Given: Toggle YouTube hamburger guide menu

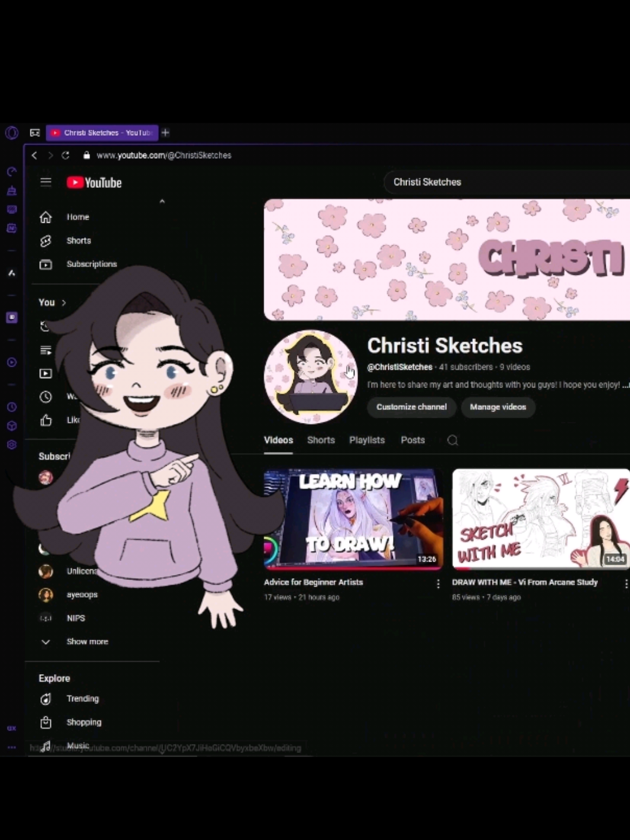Looking at the screenshot, I should [x=46, y=182].
